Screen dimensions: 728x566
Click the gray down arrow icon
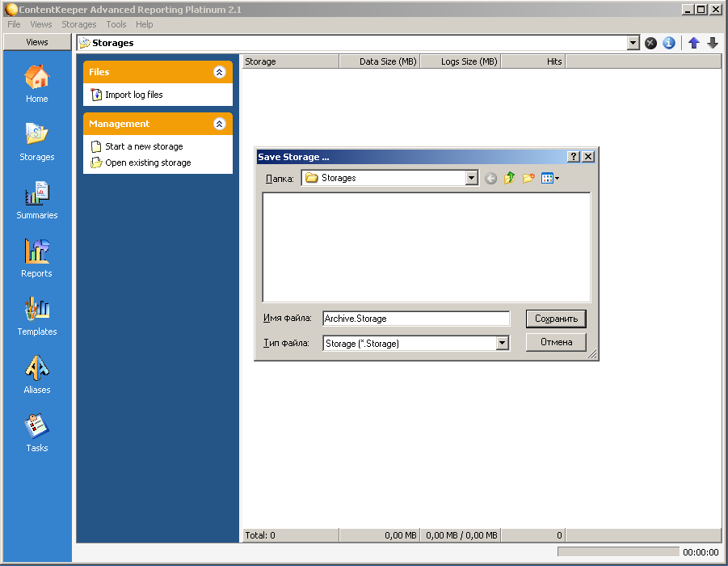coord(713,43)
